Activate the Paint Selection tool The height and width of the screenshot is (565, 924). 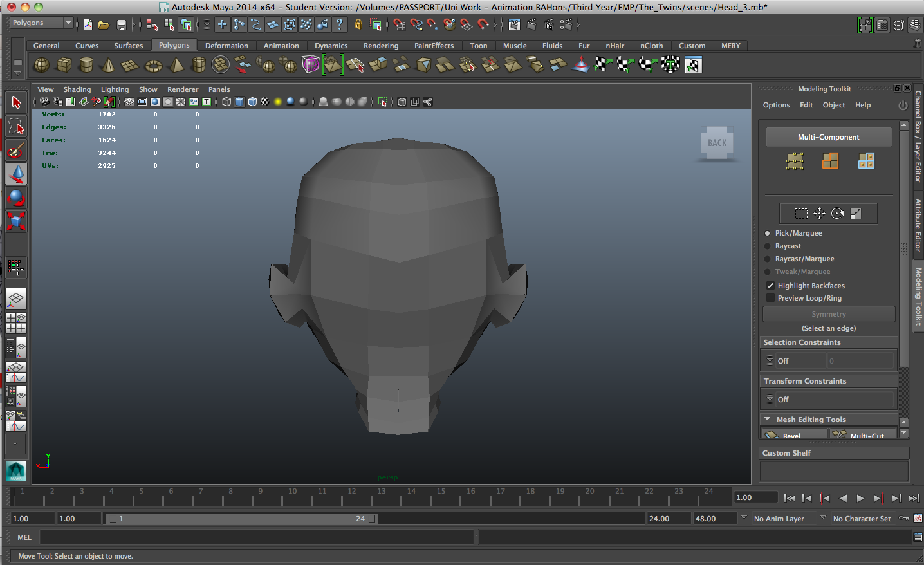(16, 151)
